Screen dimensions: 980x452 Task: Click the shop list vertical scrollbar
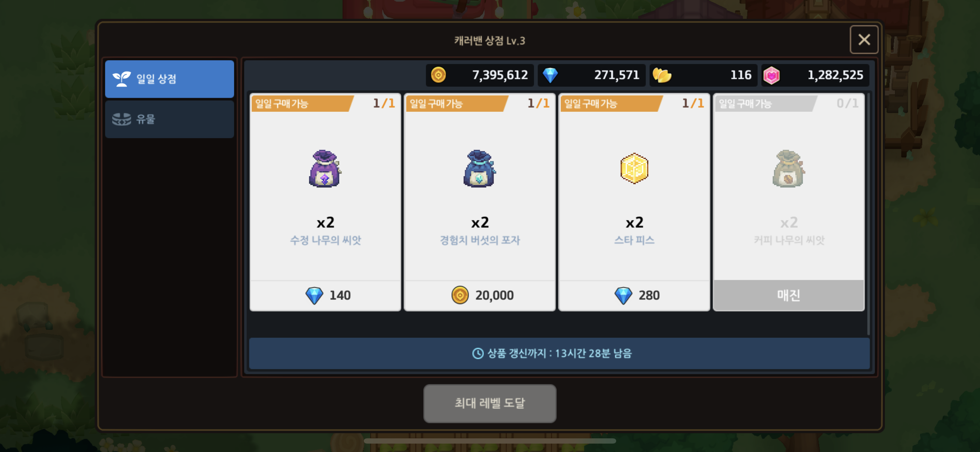[869, 213]
